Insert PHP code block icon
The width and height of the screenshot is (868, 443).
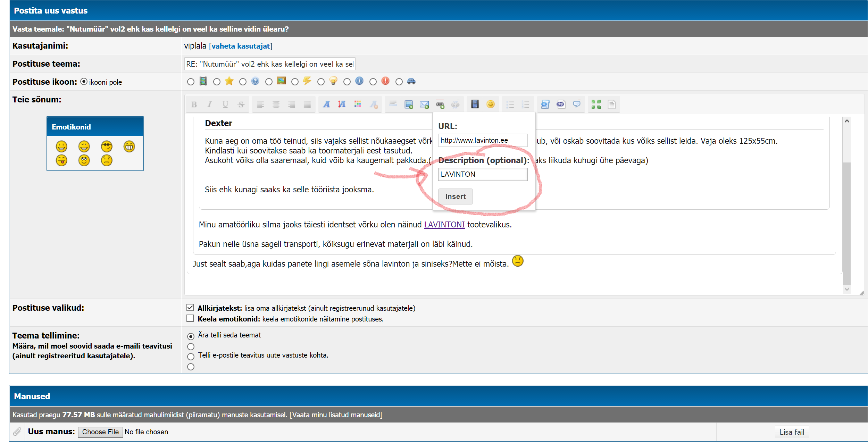(x=561, y=104)
